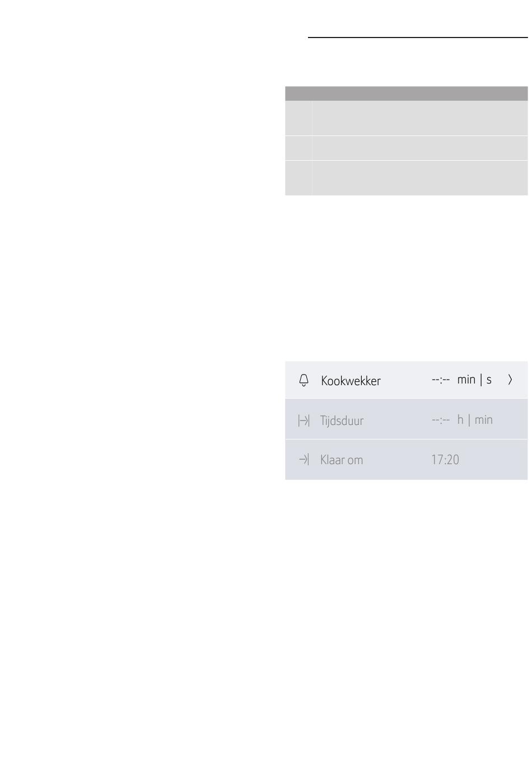Select the Kookwekker label
The width and height of the screenshot is (532, 767).
pos(351,381)
